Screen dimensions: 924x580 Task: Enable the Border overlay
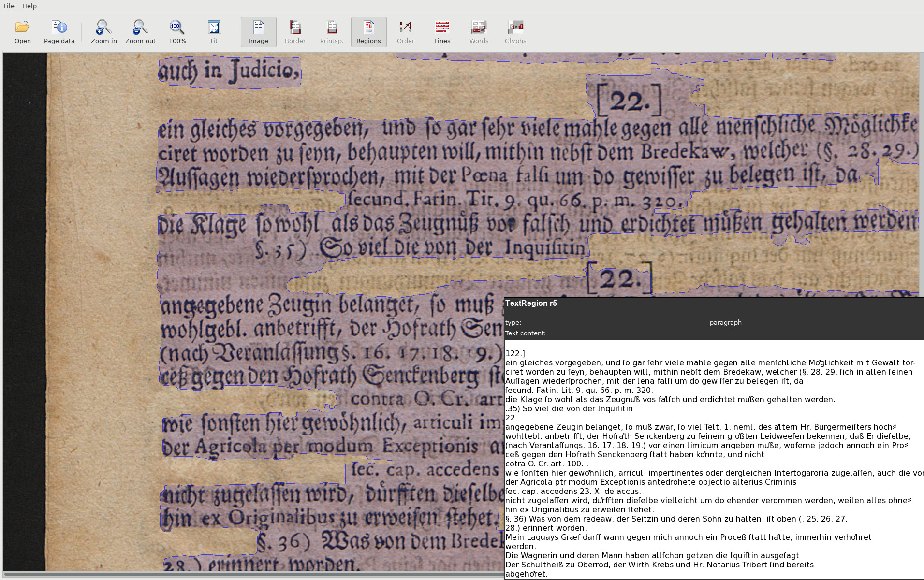tap(295, 32)
